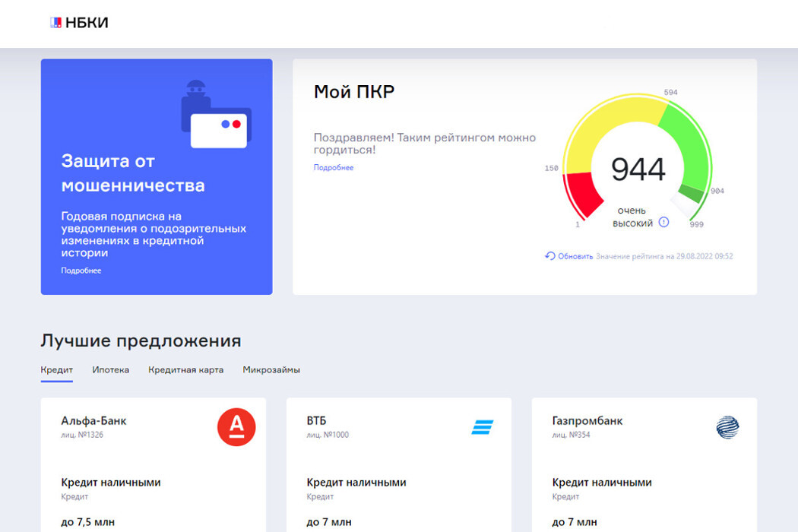Viewport: 798px width, 532px height.
Task: Click the 594 gauge label
Action: pyautogui.click(x=671, y=92)
